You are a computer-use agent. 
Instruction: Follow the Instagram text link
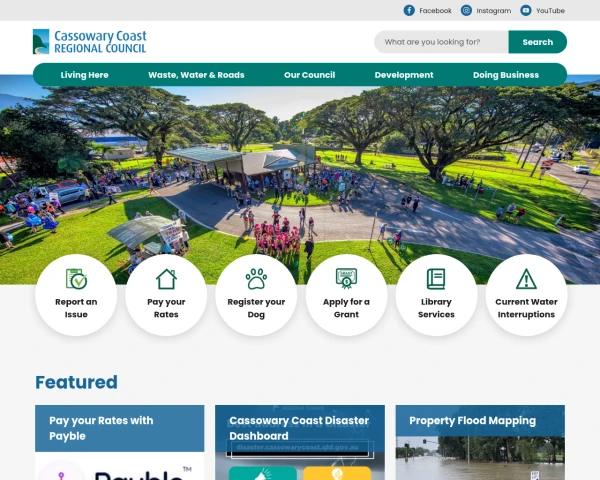point(493,11)
